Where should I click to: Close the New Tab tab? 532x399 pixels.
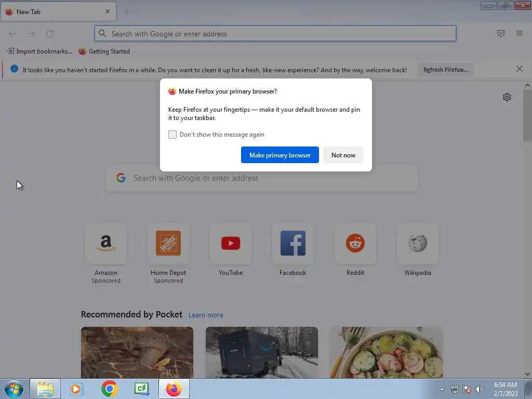[x=108, y=11]
